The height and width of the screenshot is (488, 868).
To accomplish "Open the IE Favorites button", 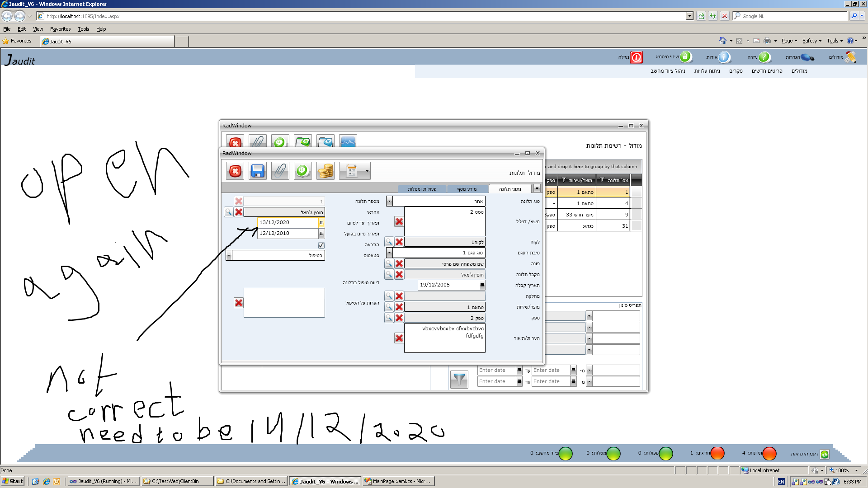I will tap(17, 41).
